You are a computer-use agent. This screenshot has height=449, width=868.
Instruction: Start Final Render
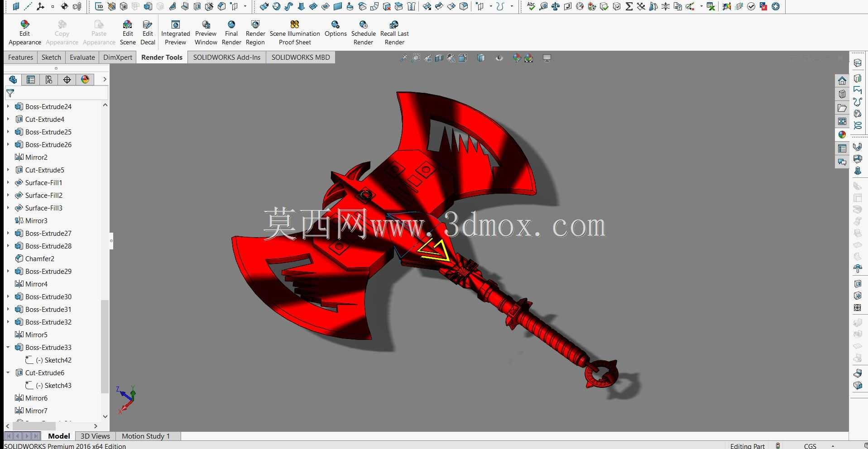[231, 33]
